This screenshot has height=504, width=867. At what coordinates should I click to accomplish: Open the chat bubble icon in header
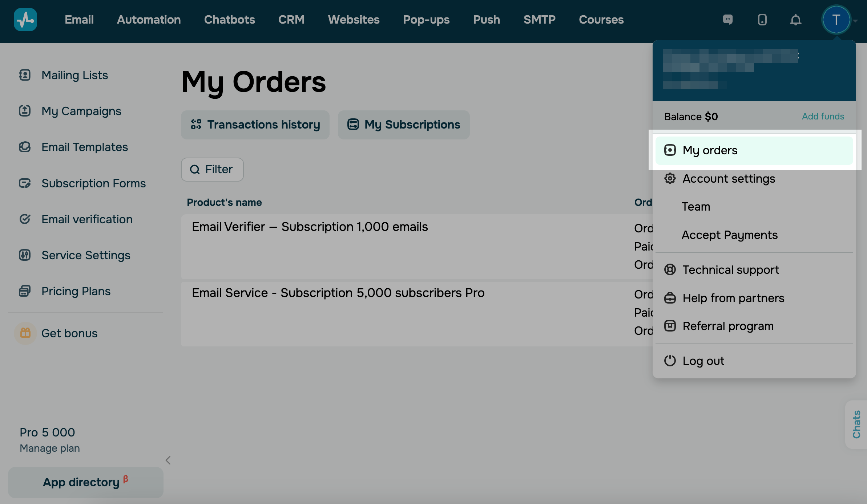tap(728, 20)
